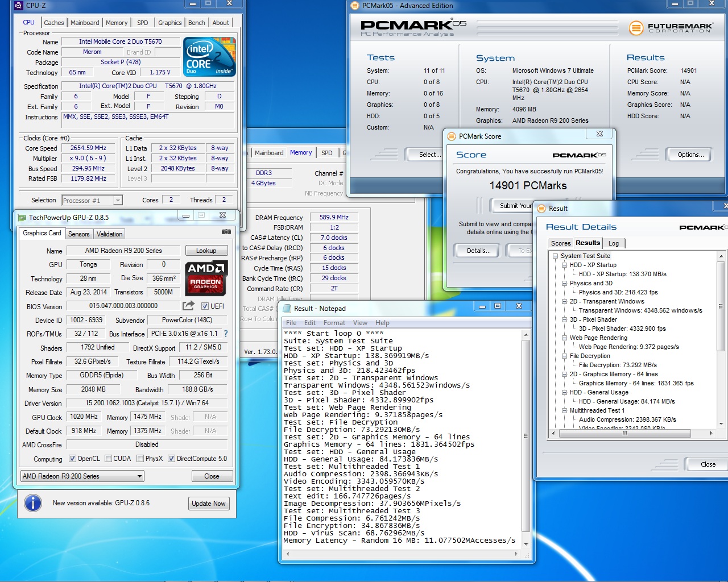Collapse the HDD - XP Startup node

point(565,265)
